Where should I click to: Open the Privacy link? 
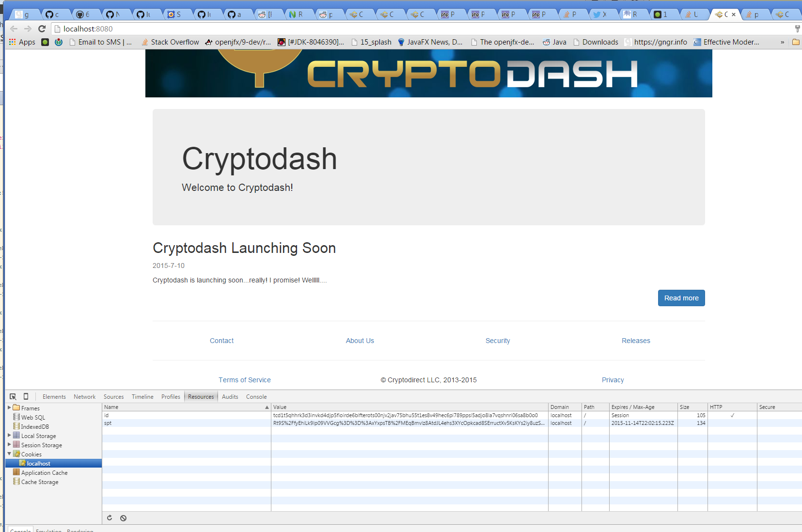pyautogui.click(x=613, y=380)
